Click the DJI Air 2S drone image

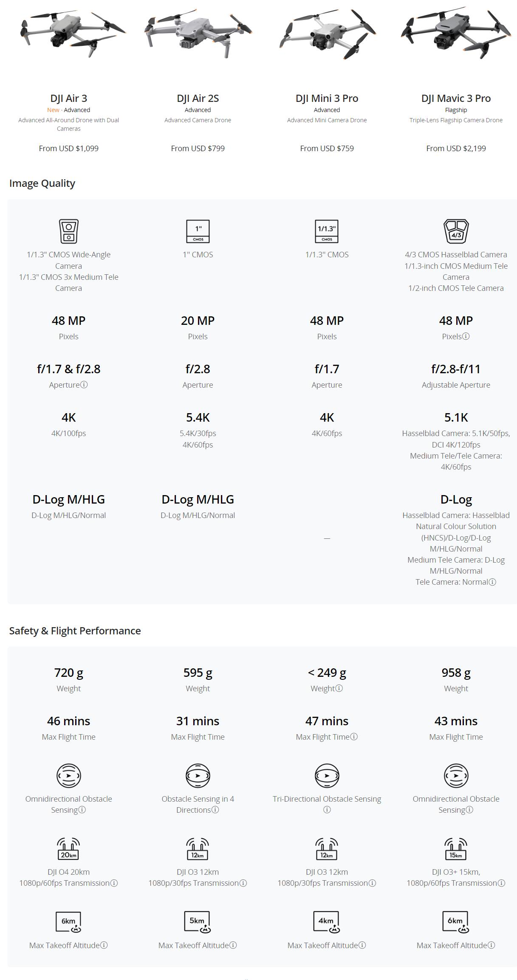tap(198, 33)
